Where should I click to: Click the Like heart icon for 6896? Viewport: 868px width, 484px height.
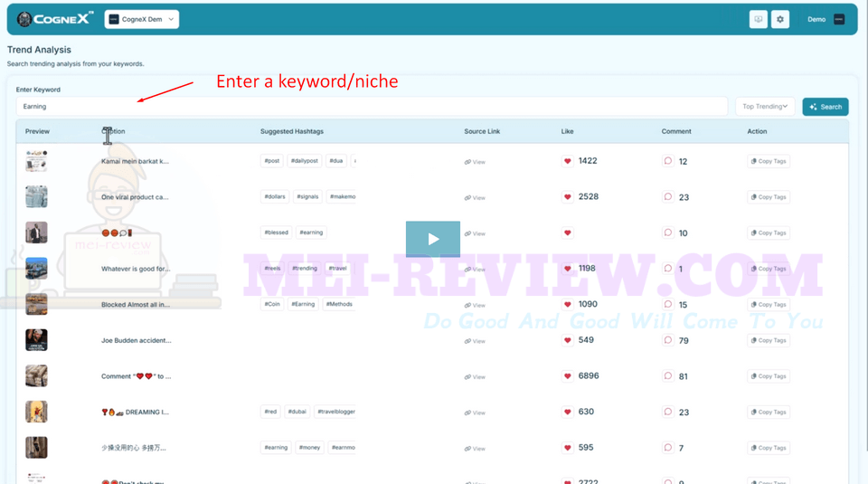568,376
